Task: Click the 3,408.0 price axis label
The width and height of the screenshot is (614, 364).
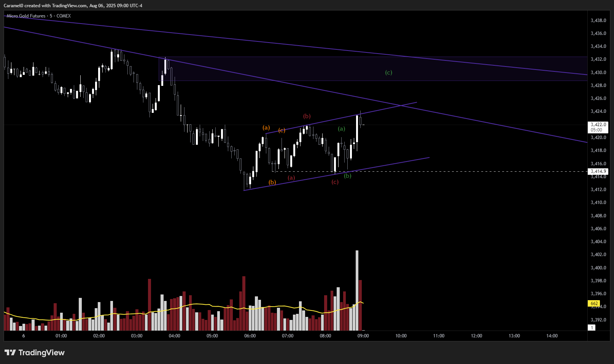Action: coord(598,216)
